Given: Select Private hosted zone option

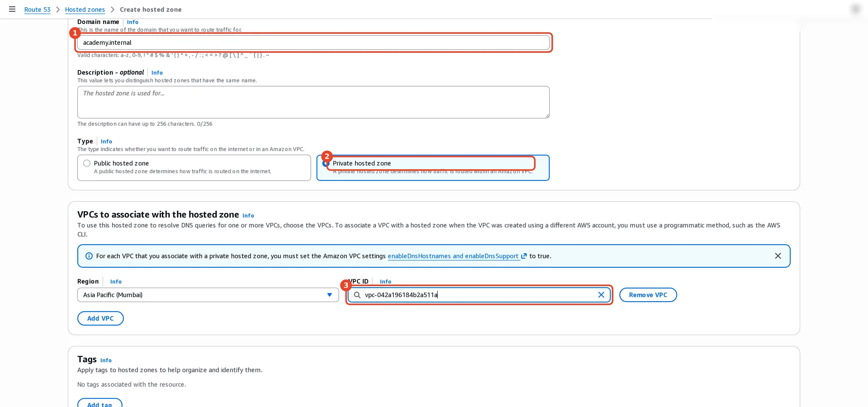Looking at the screenshot, I should tap(433, 168).
